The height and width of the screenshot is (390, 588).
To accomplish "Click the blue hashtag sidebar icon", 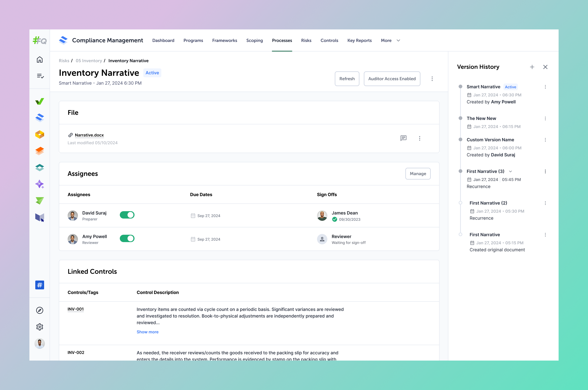I will 39,285.
